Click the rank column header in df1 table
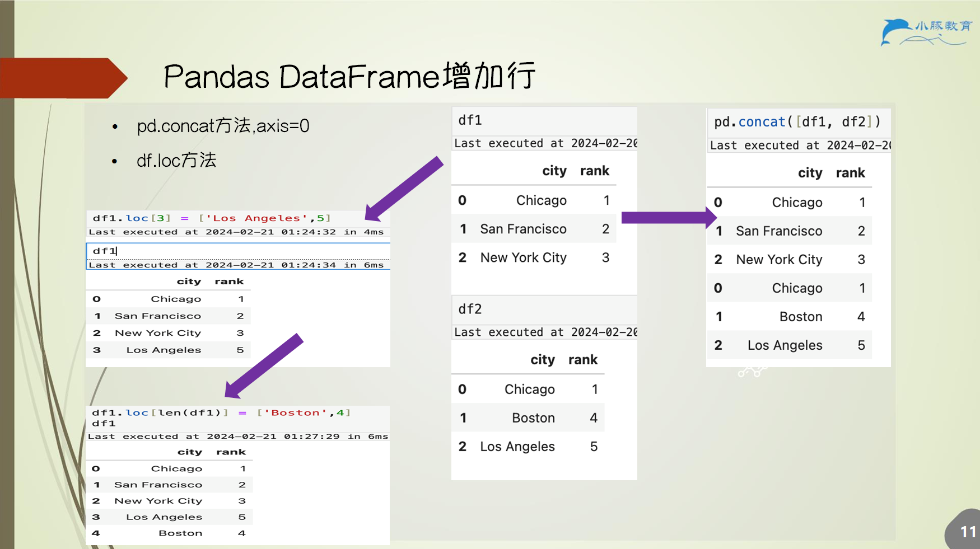This screenshot has height=549, width=980. point(595,171)
